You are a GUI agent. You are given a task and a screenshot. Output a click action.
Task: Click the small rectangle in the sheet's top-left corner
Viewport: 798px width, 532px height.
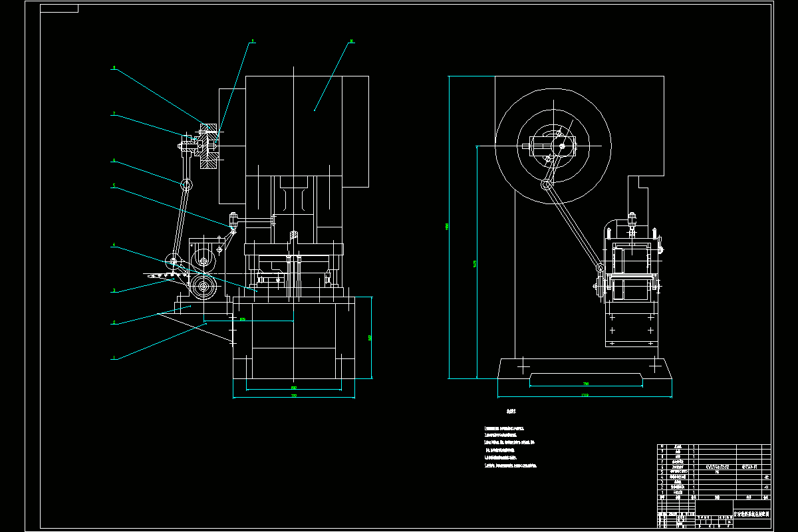(x=59, y=8)
